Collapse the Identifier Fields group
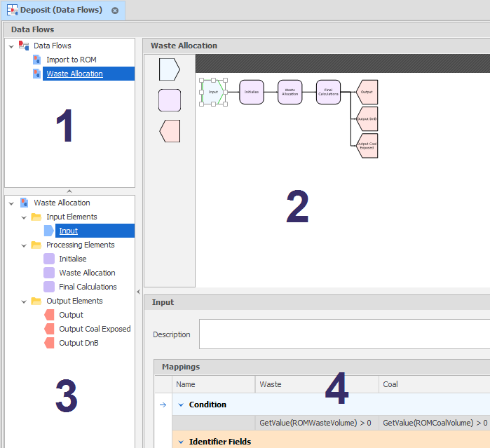 (x=181, y=442)
